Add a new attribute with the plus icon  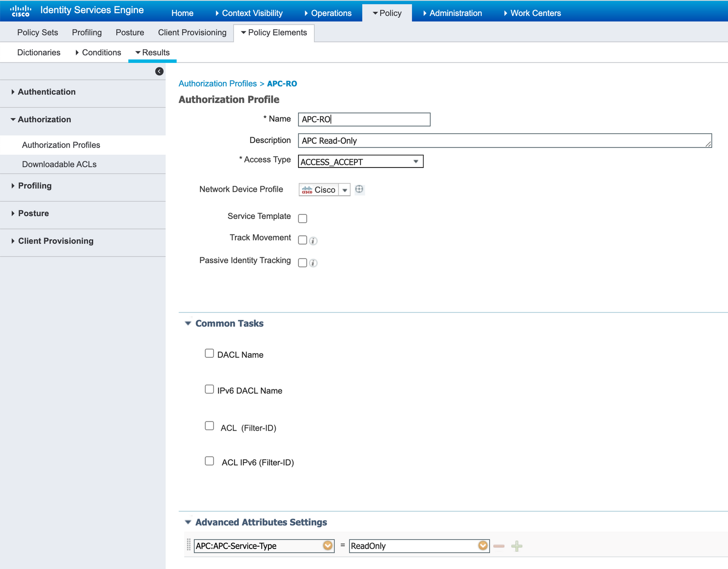(x=517, y=546)
